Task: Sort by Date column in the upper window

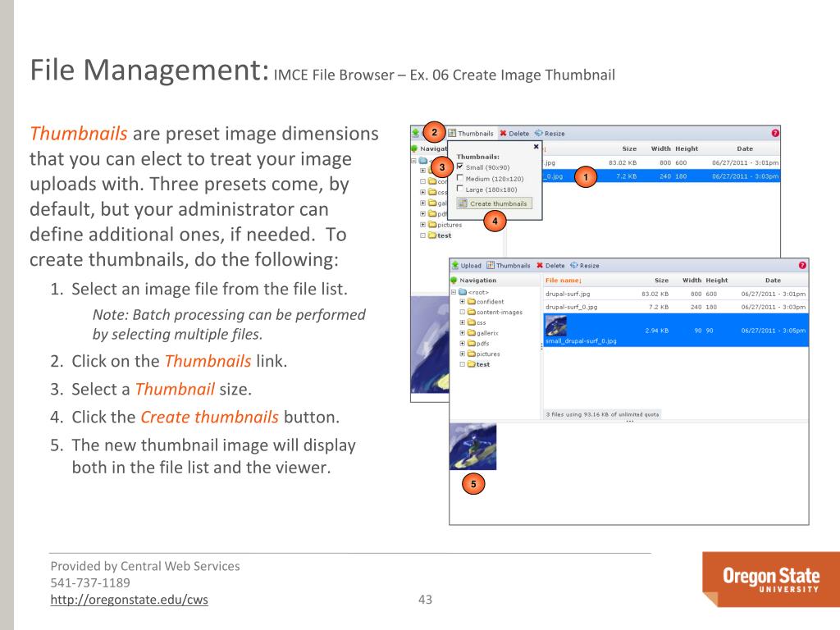Action: [745, 148]
